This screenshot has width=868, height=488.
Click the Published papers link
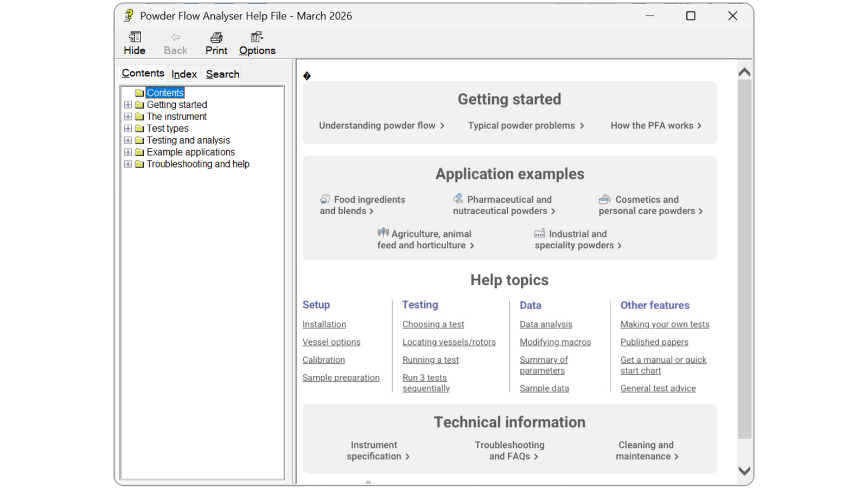(654, 342)
